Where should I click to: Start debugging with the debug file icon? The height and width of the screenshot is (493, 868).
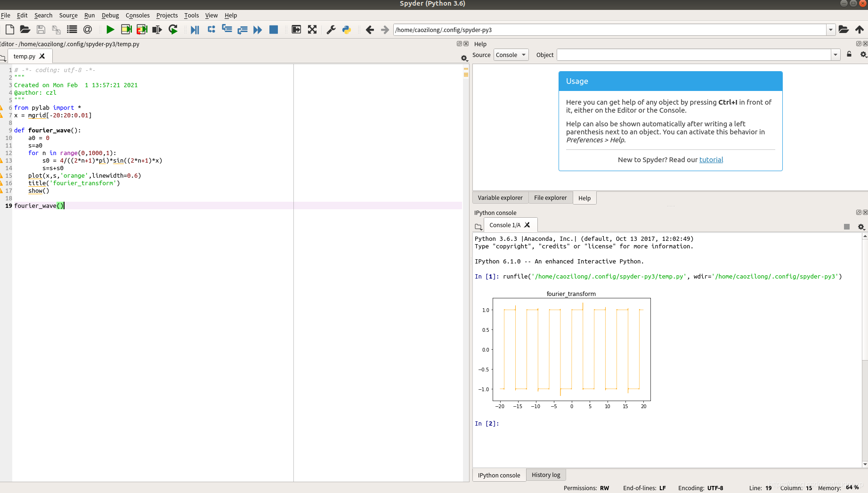pyautogui.click(x=195, y=30)
